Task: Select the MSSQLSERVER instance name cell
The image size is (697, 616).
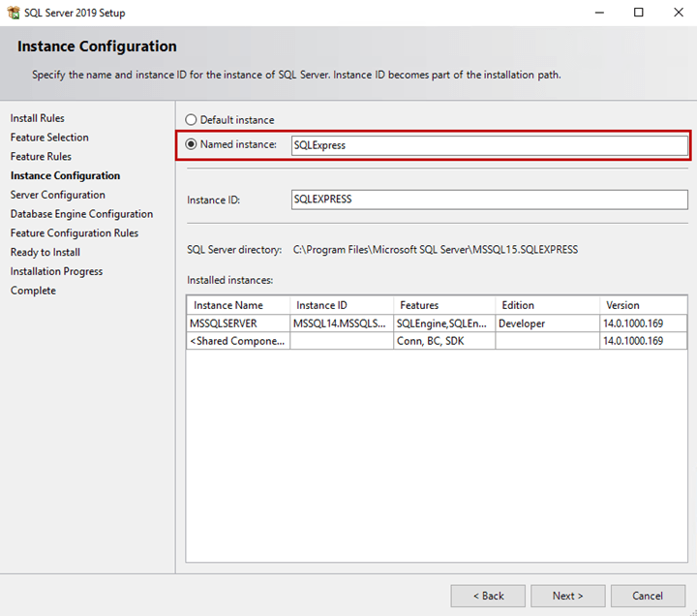Action: 238,323
